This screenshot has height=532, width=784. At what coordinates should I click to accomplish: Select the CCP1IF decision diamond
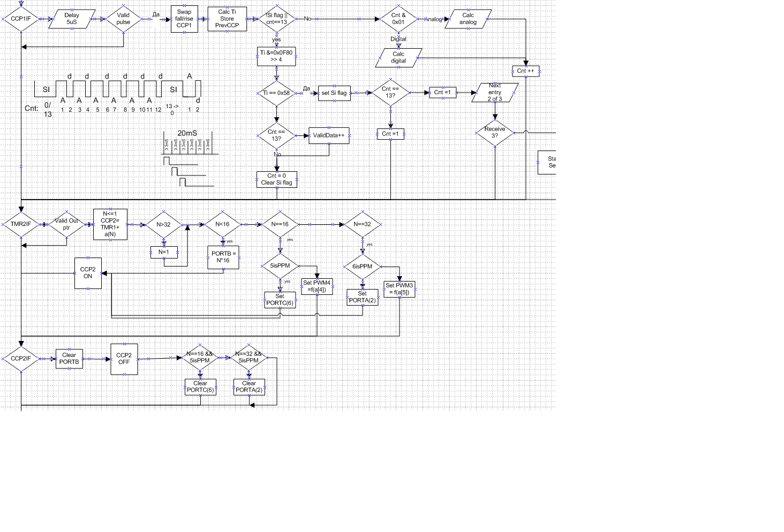(x=21, y=19)
